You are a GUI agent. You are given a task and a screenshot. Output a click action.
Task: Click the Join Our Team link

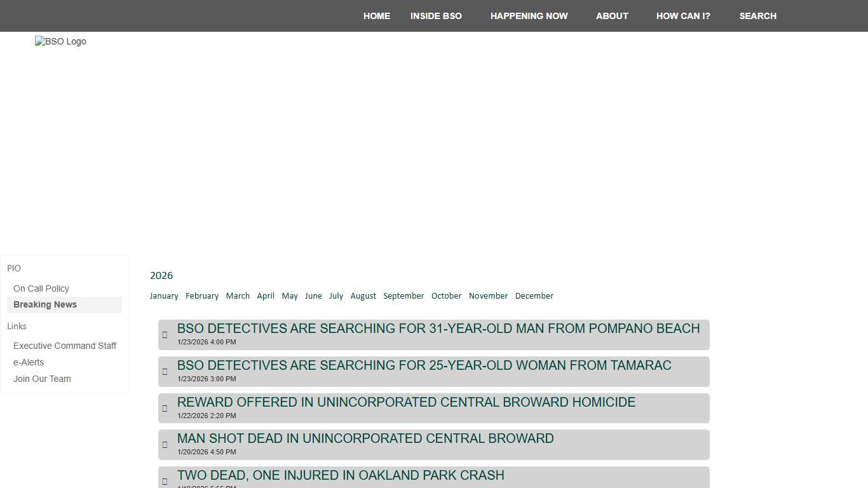click(42, 379)
